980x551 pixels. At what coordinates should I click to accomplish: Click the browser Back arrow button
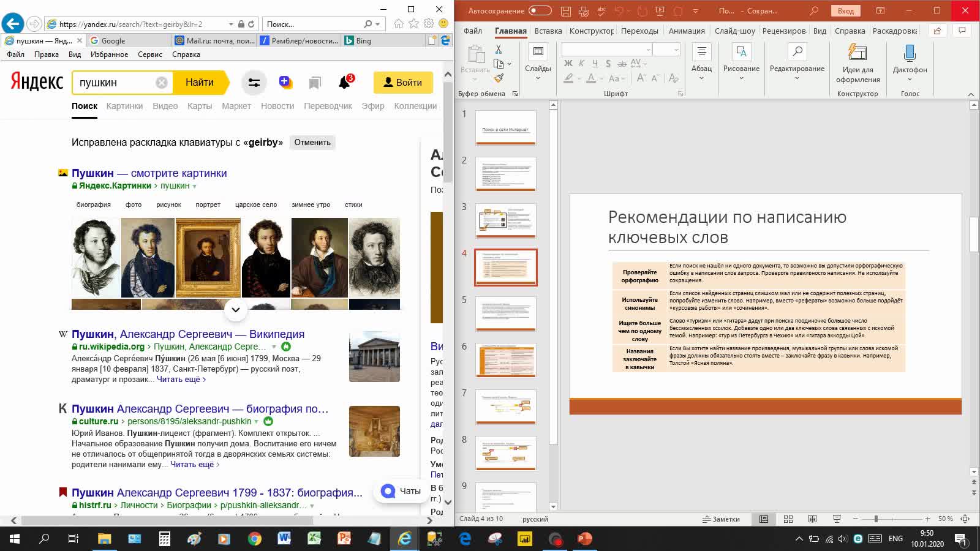point(13,24)
